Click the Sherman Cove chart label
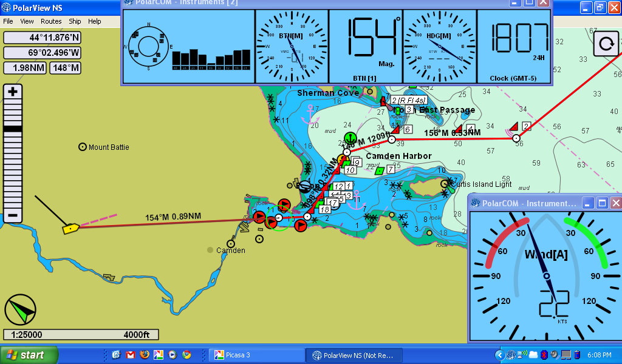The height and width of the screenshot is (364, 622). [328, 93]
